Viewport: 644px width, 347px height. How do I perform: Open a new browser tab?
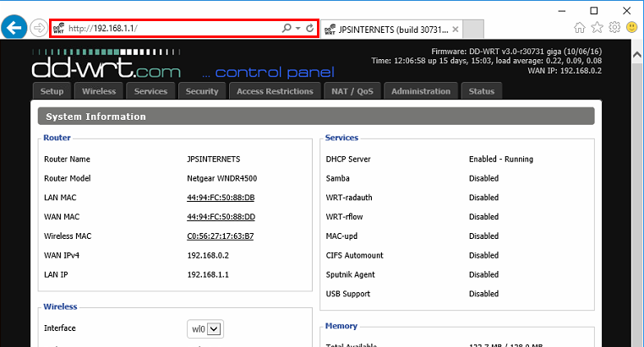tap(473, 29)
